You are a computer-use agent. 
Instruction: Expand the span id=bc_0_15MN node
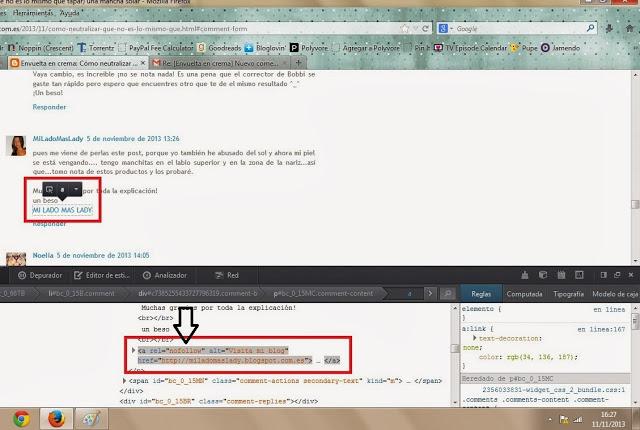124,381
